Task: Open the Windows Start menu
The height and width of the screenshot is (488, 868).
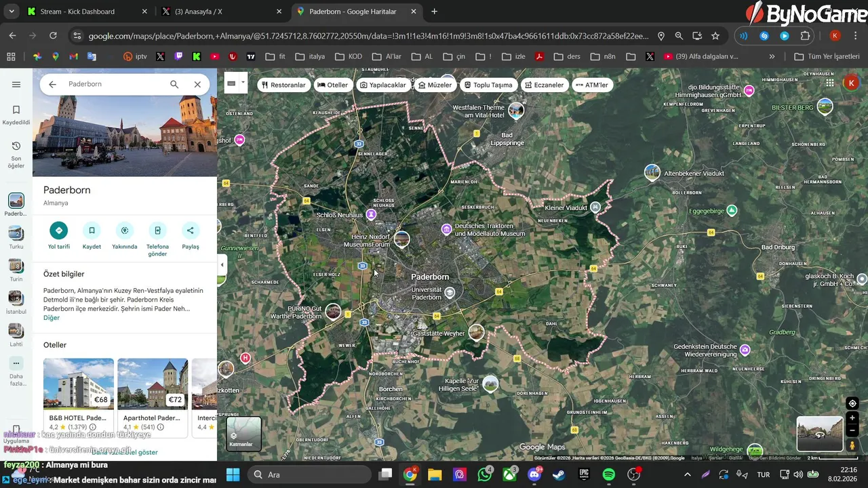Action: [233, 474]
